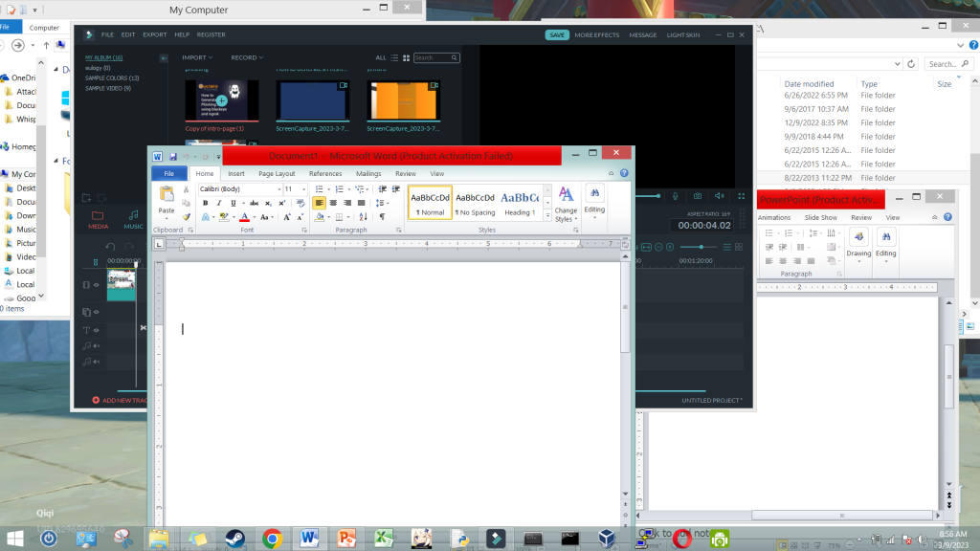Apply subscript formatting in Word
This screenshot has height=551, width=980.
coord(268,203)
